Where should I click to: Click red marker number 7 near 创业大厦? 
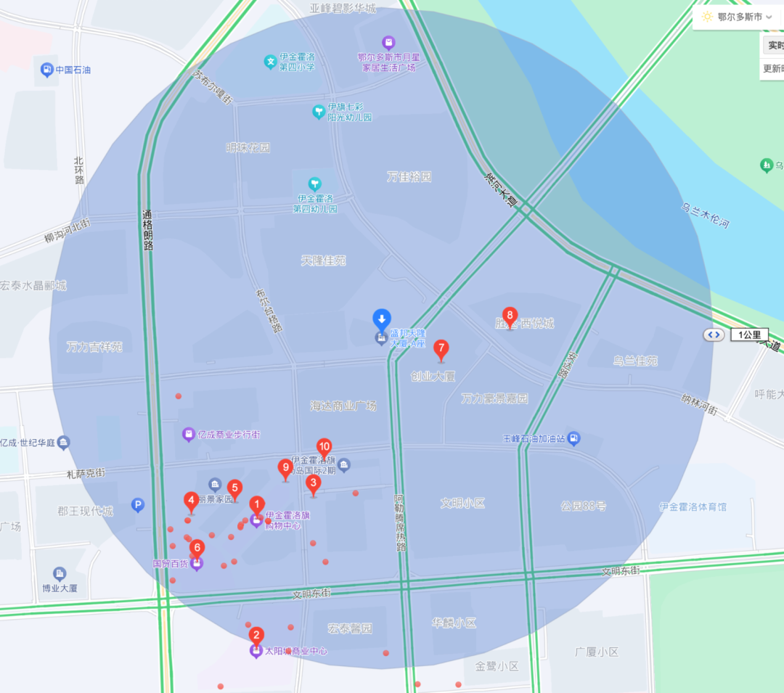[x=441, y=350]
